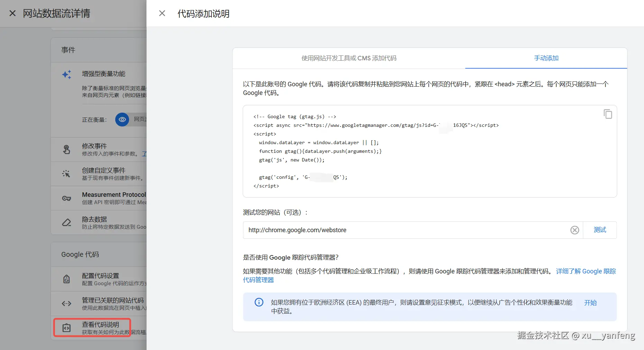The image size is (644, 350).
Task: Click the 测试您的网站（可选） label
Action: point(275,212)
